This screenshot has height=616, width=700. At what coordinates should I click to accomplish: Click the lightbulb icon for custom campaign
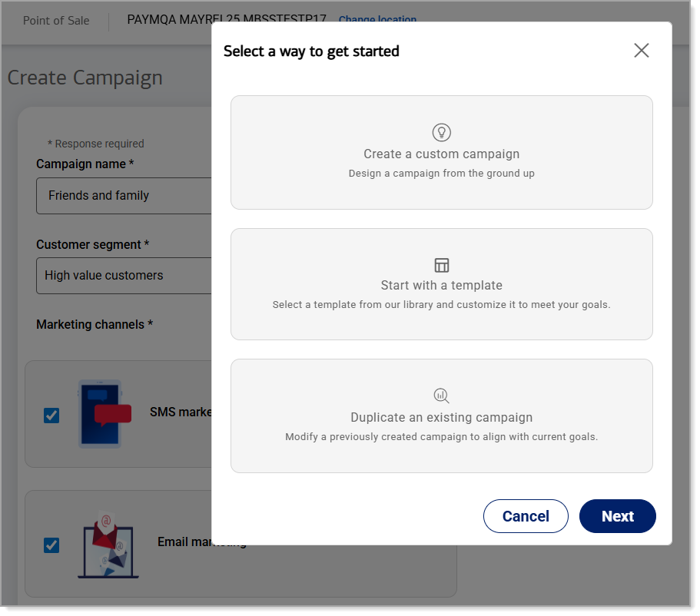pos(441,132)
